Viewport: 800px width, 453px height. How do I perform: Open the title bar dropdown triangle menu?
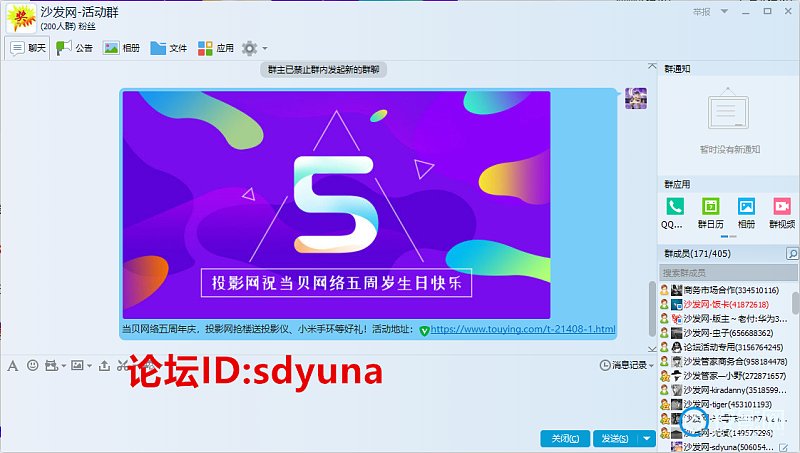point(724,11)
